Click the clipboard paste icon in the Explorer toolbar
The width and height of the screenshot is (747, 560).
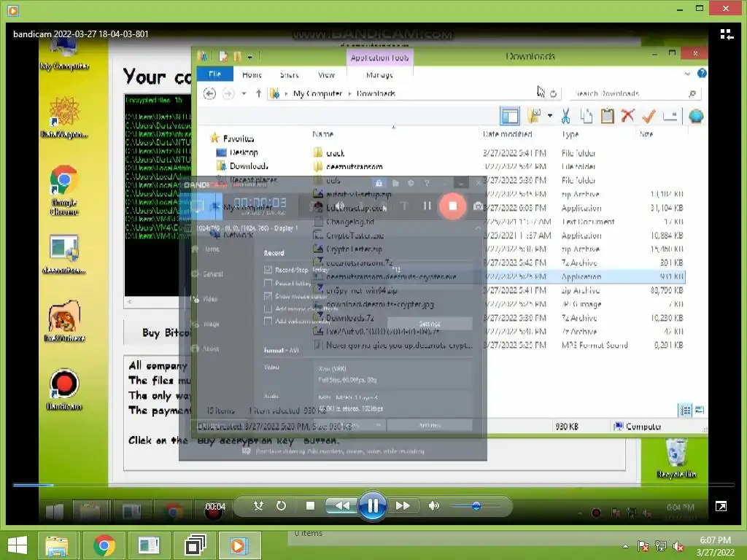coord(608,116)
